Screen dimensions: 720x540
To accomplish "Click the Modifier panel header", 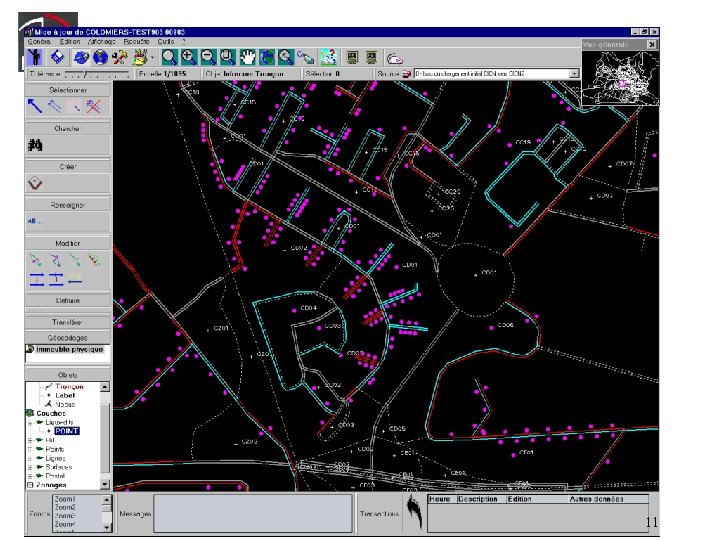I will click(68, 243).
